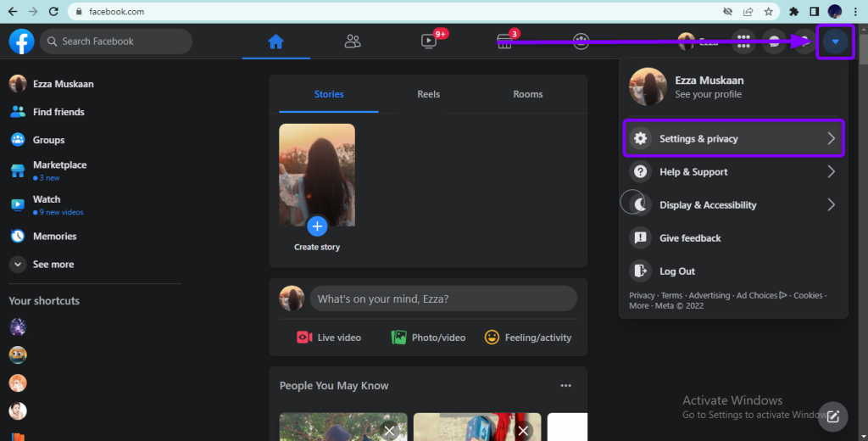The image size is (868, 441).
Task: Click the Memories icon in left sidebar
Action: coord(18,237)
